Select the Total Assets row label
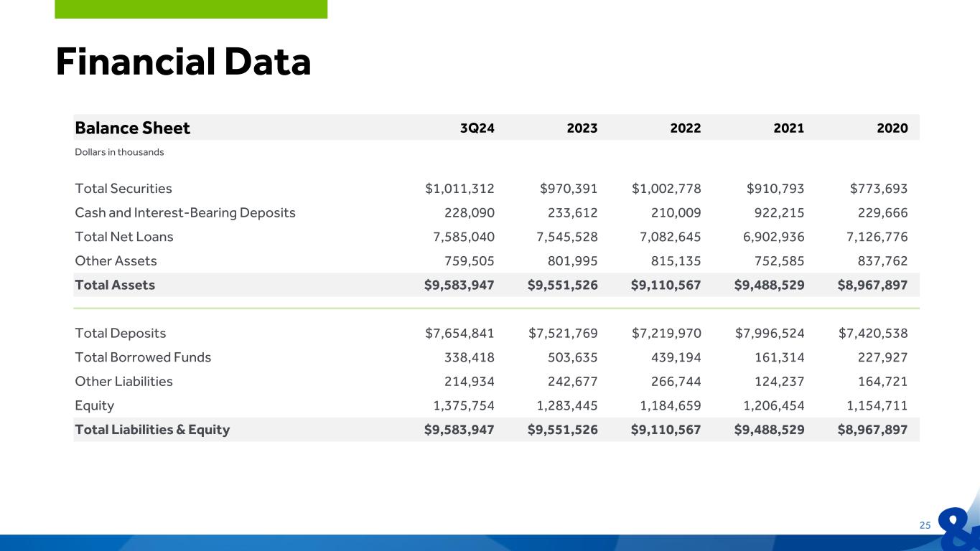980x551 pixels. click(115, 285)
